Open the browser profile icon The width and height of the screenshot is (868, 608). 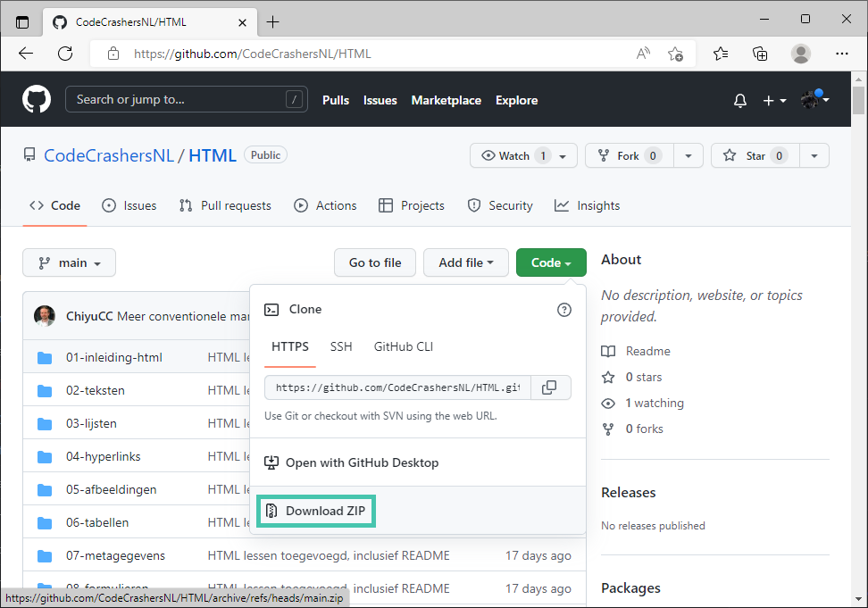click(x=800, y=54)
